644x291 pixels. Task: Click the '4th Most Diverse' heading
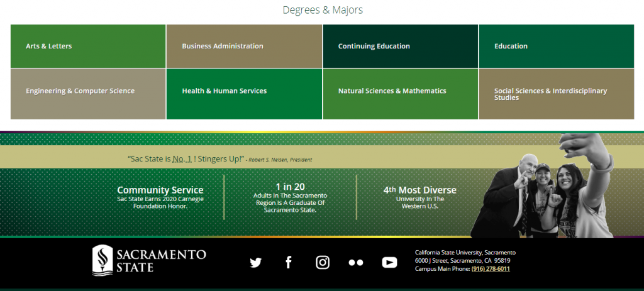coord(419,190)
